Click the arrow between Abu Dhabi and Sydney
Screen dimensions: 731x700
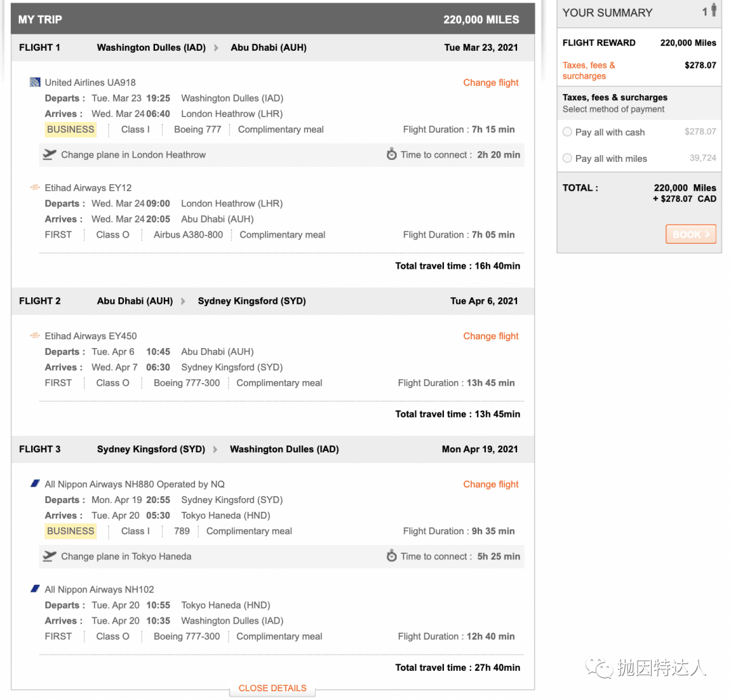(183, 301)
